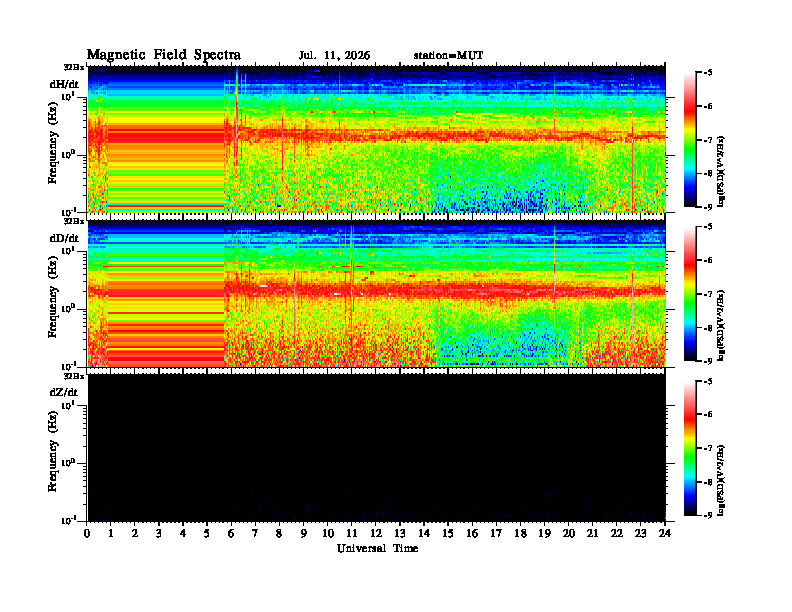Click the dD/dt panel label
The width and height of the screenshot is (792, 612).
coord(64,238)
